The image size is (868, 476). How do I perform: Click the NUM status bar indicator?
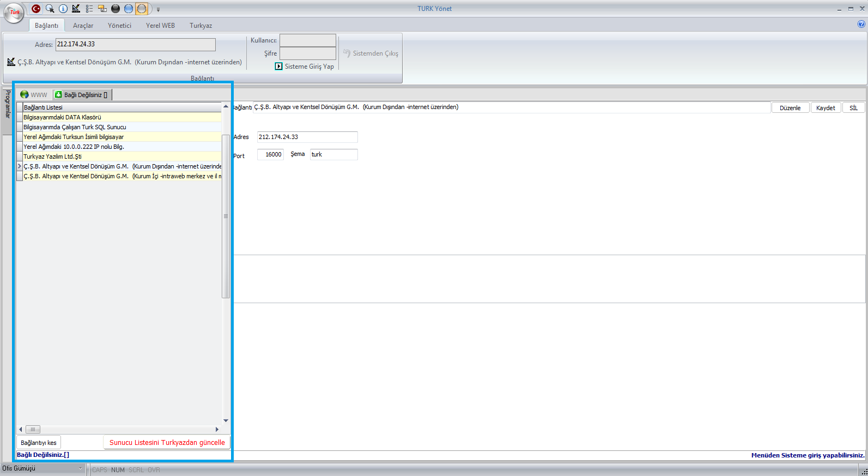click(118, 469)
